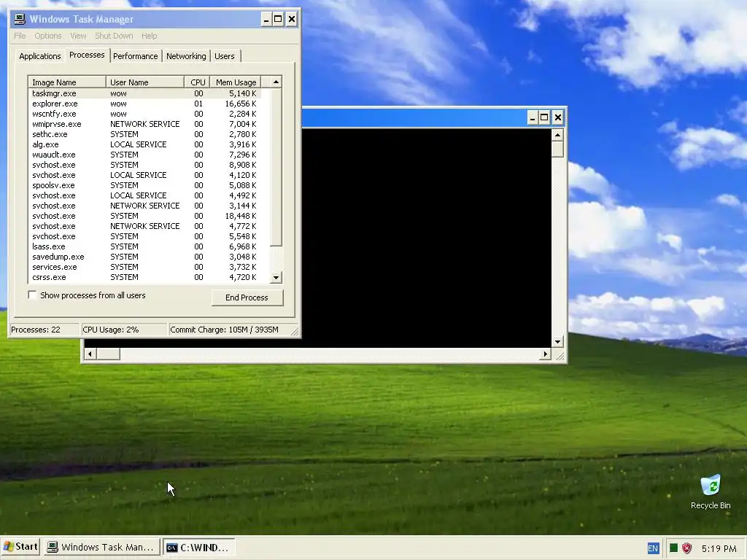747x560 pixels.
Task: Select the explorer.exe process
Action: coord(144,104)
